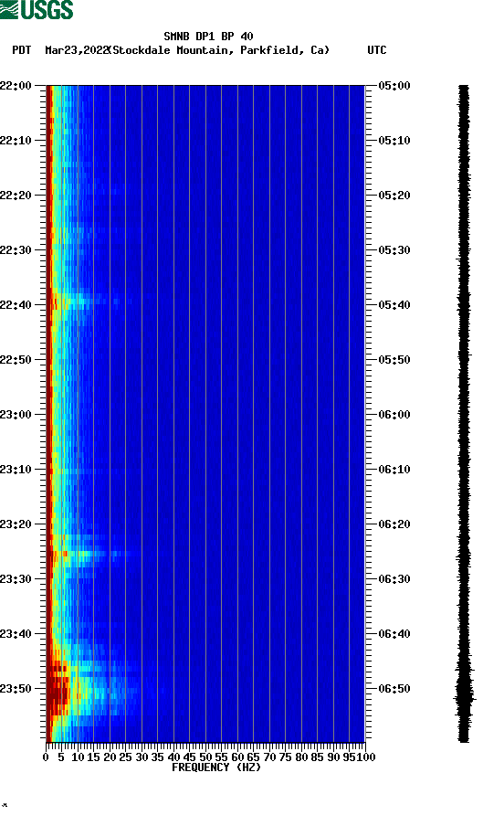Viewport: 504px width, 815px height.
Task: Click the 22:00 PDT time label
Action: [16, 86]
